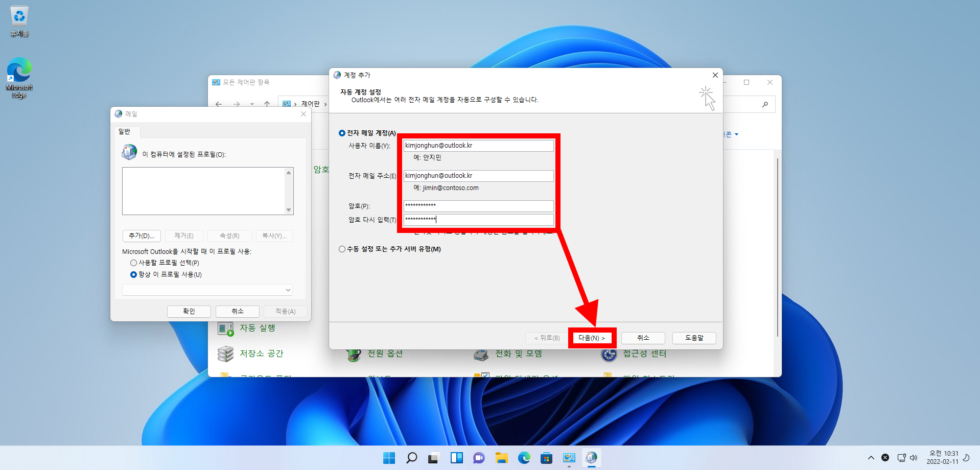Viewport: 980px width, 470px height.
Task: Open recent locations dropdown in Control Panel
Action: click(252, 104)
